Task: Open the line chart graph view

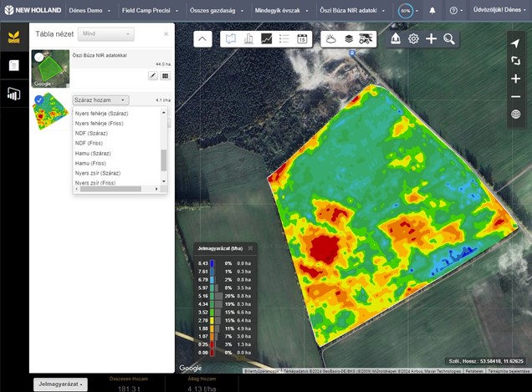Action: (x=266, y=39)
